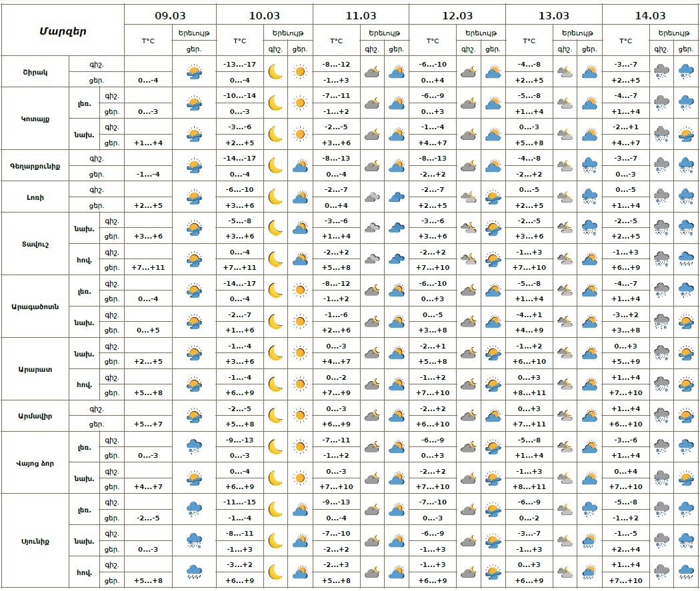Click the Մարզեր table header
Image resolution: width=700 pixels, height=591 pixels.
(63, 31)
